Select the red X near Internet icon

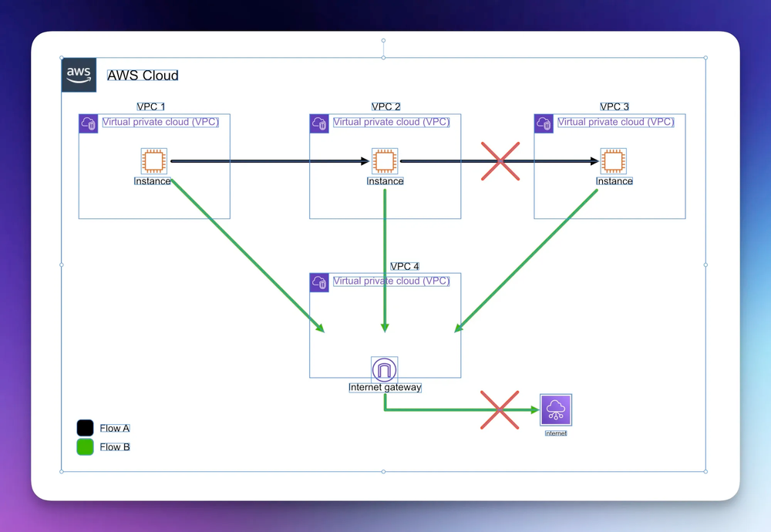pyautogui.click(x=500, y=410)
